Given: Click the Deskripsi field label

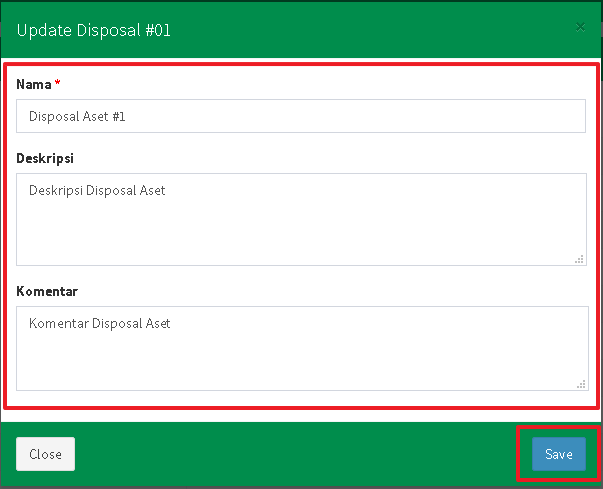Looking at the screenshot, I should pos(46,158).
